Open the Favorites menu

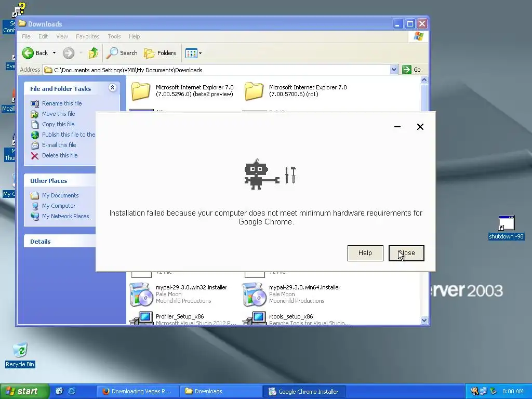[87, 36]
